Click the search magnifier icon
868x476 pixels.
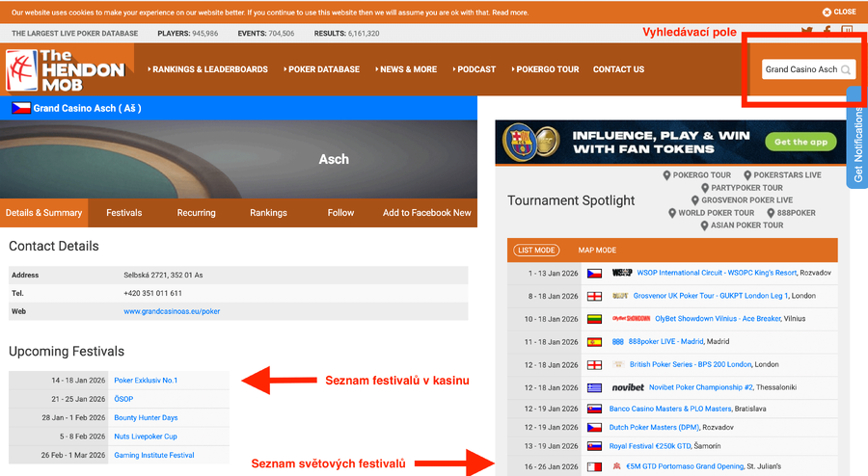(846, 70)
